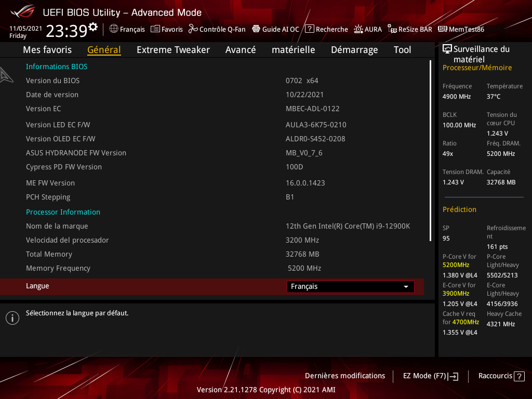Image resolution: width=532 pixels, height=399 pixels.
Task: Click the main panel vertical scrollbar
Action: tap(430, 151)
